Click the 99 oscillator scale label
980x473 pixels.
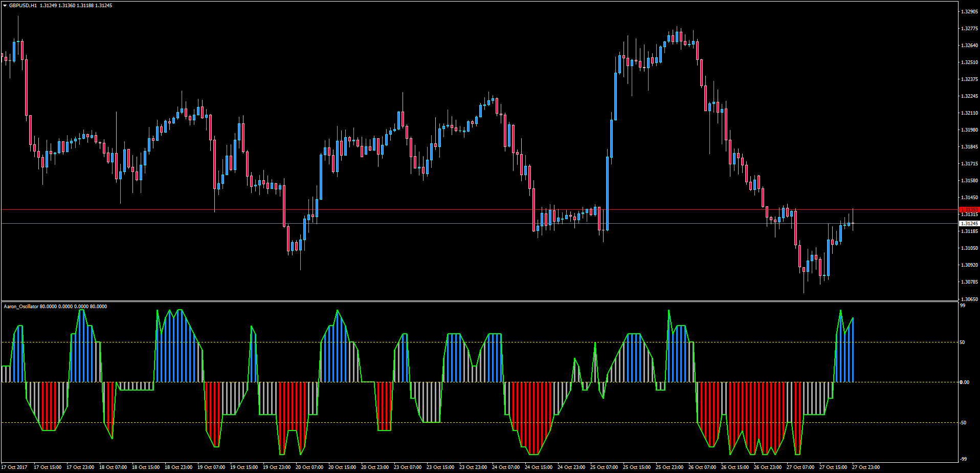(x=963, y=306)
